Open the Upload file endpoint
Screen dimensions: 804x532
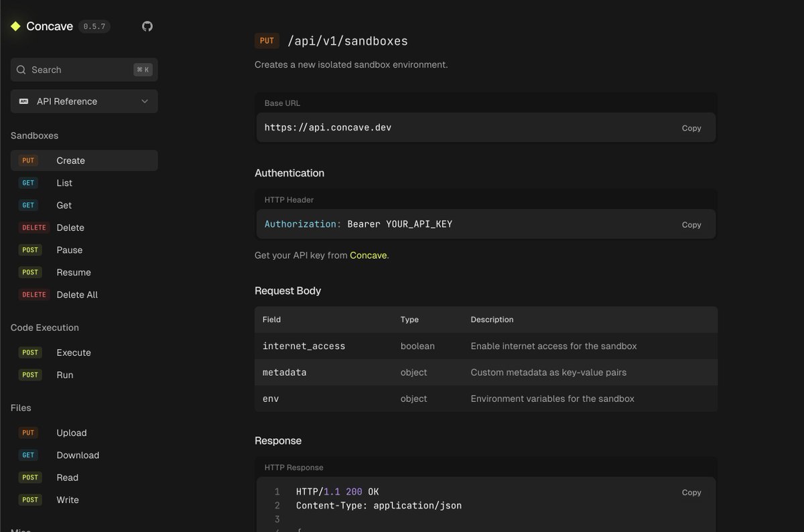coord(84,433)
